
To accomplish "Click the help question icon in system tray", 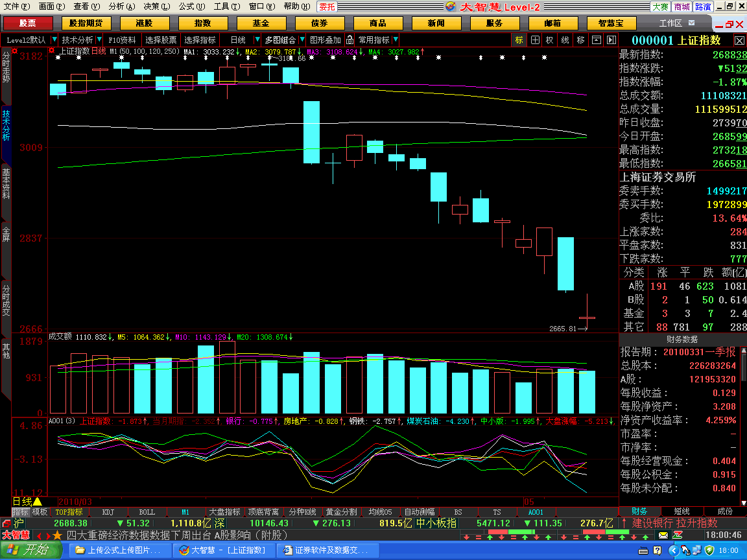I will pos(658,551).
